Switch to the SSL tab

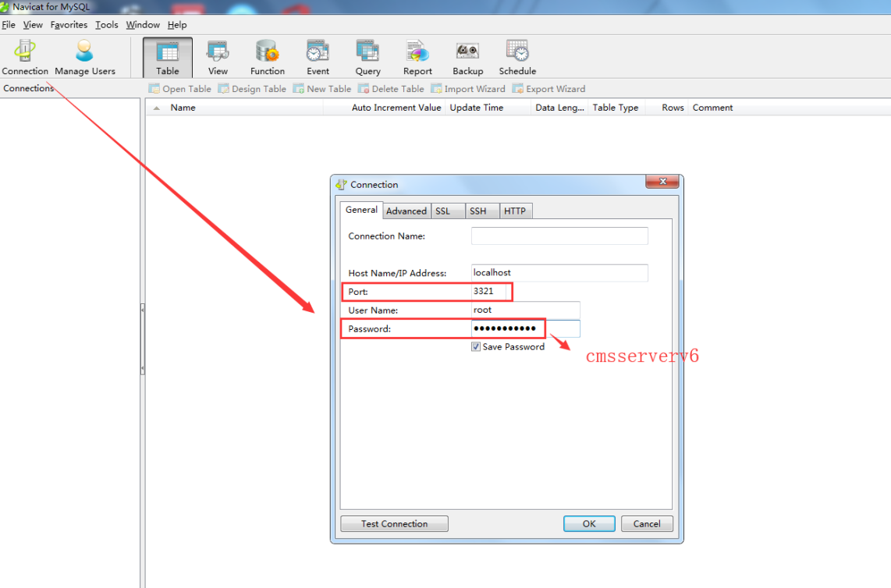[x=448, y=211]
